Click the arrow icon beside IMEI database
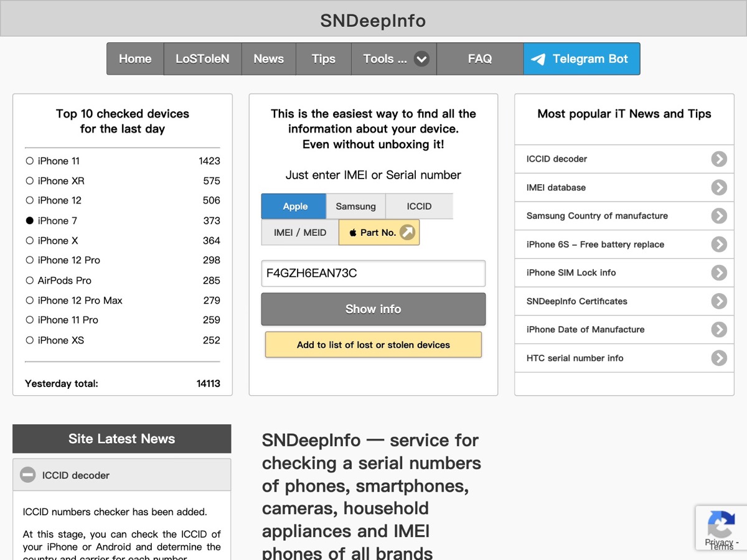747x560 pixels. point(719,187)
